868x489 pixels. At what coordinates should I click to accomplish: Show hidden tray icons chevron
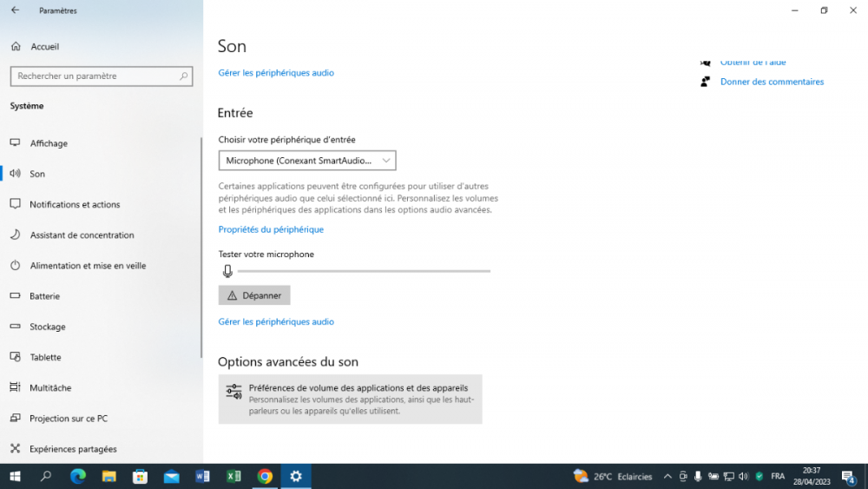667,476
